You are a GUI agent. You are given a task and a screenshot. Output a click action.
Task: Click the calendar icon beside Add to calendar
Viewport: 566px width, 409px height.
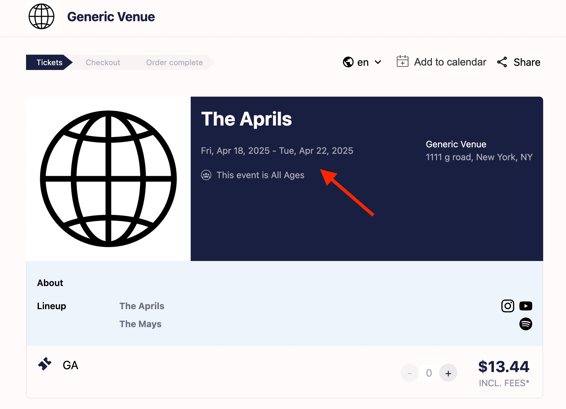pos(402,61)
